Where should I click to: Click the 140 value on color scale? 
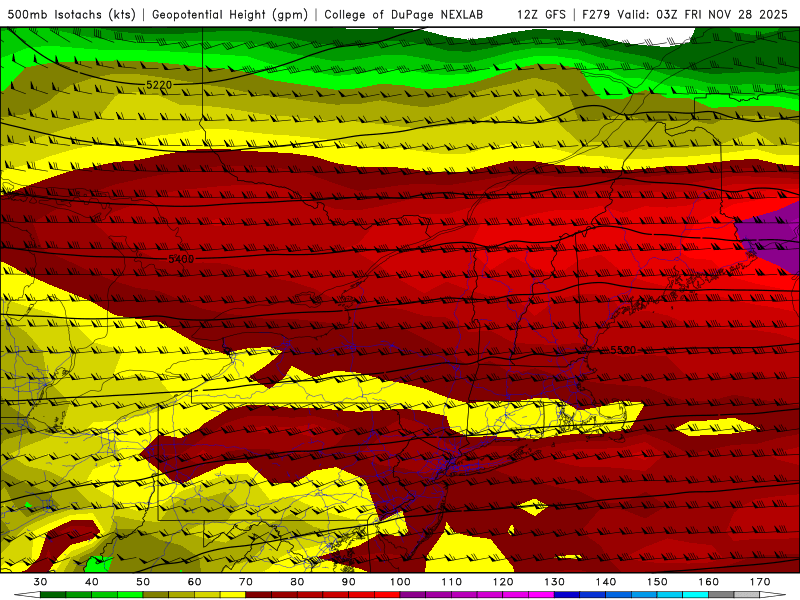tap(606, 582)
